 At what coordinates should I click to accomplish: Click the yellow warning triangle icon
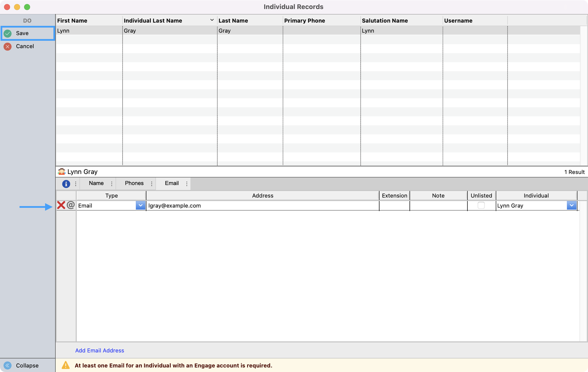66,365
